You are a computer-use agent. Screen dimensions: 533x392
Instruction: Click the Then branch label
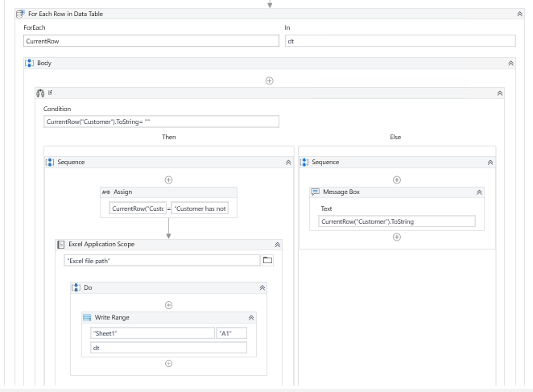click(168, 137)
